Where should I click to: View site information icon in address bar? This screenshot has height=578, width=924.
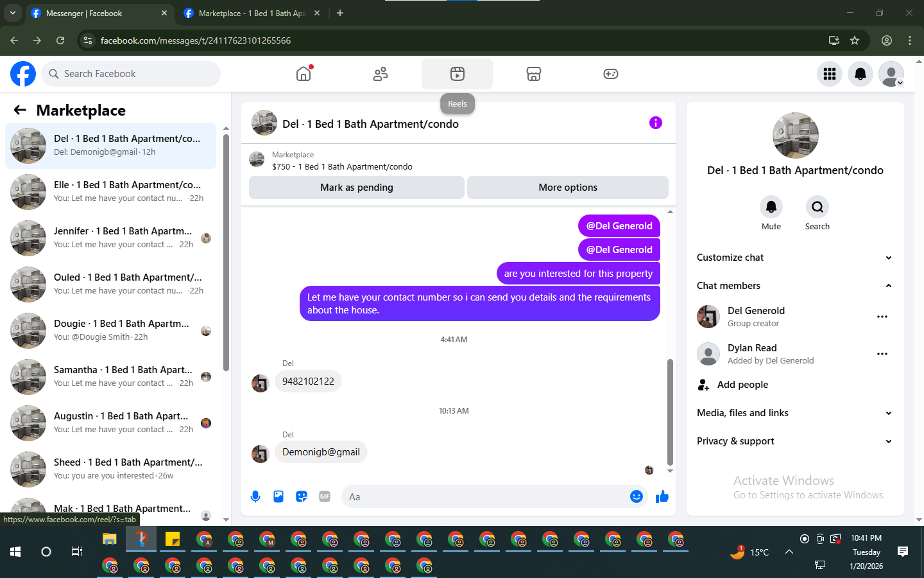point(89,40)
